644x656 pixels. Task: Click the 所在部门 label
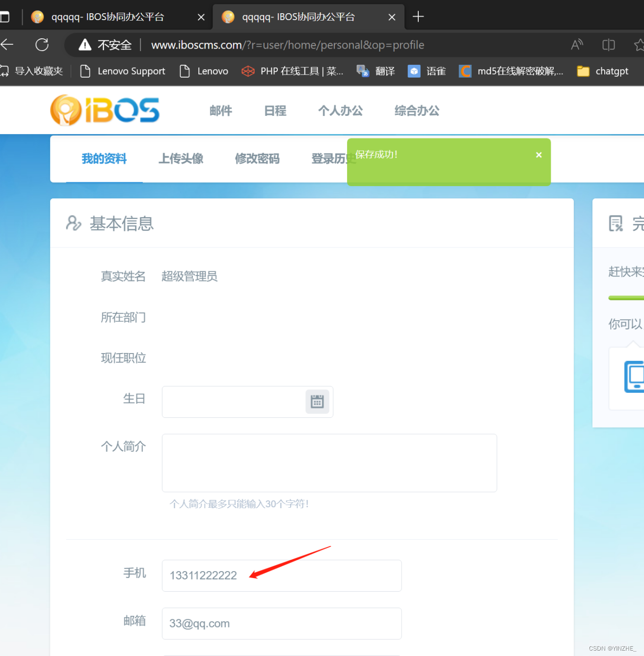click(123, 317)
